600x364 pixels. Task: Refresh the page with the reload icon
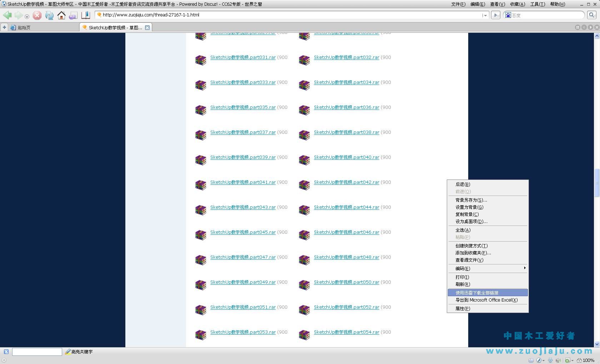point(49,15)
